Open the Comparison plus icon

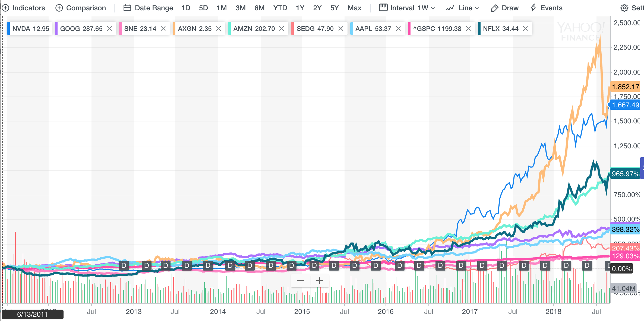tap(59, 8)
